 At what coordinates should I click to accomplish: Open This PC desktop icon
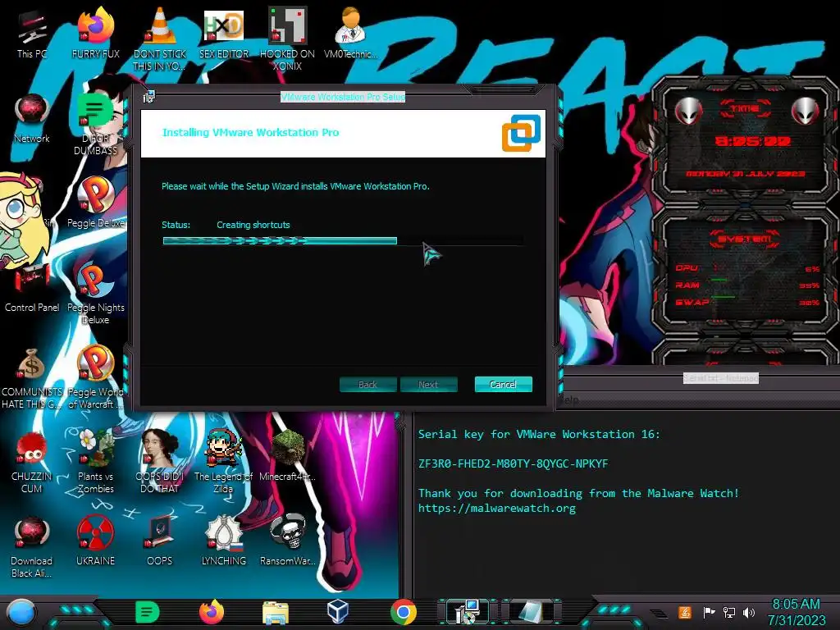(x=32, y=33)
